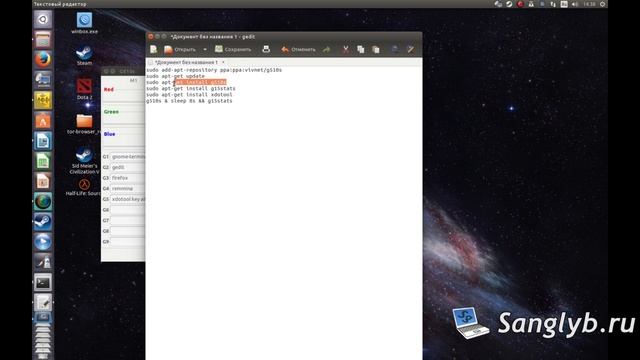Open winbox.exe desktop icon
Viewport: 640px width, 360px height.
(x=84, y=23)
